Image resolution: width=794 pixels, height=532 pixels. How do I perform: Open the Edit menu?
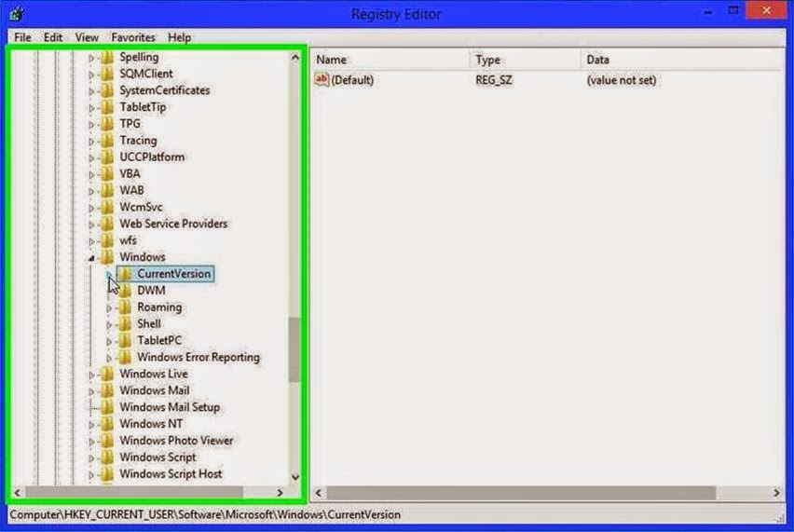53,37
